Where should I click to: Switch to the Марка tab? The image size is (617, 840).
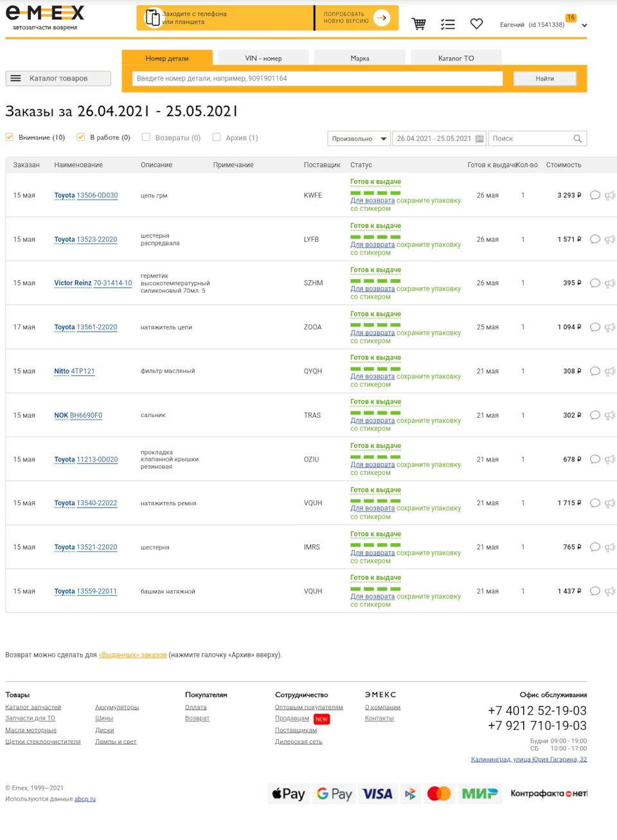360,58
